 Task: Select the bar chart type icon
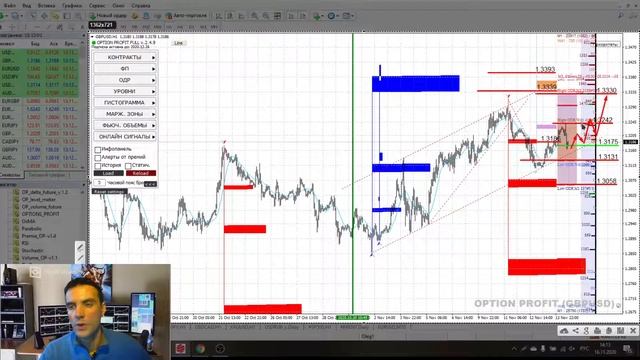tap(219, 16)
